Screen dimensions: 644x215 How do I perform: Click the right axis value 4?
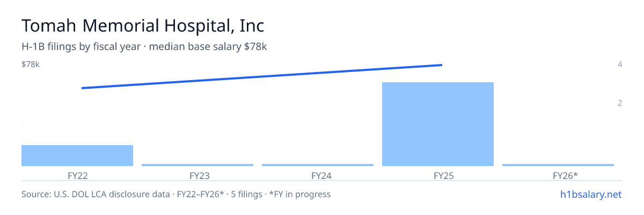pos(620,64)
